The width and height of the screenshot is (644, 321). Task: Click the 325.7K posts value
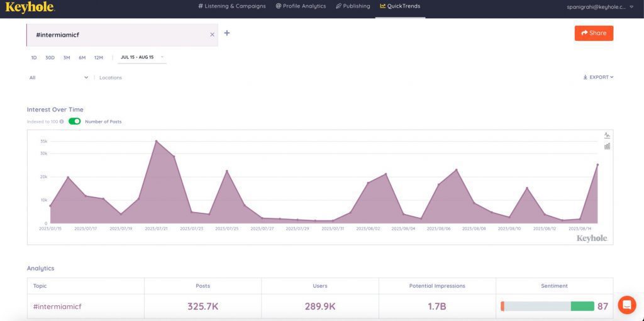[203, 306]
